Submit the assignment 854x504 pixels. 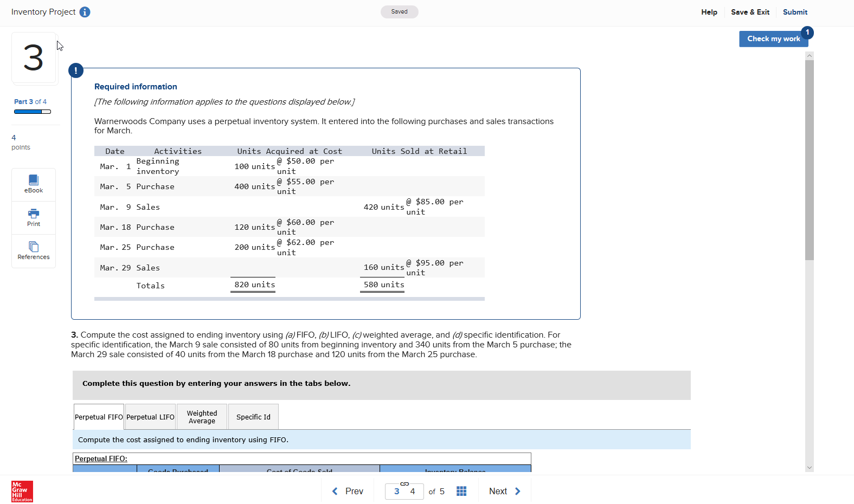pos(795,12)
